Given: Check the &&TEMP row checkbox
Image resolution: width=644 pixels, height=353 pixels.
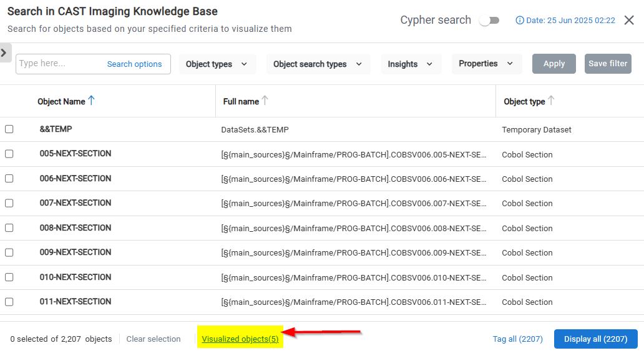Looking at the screenshot, I should 9,129.
